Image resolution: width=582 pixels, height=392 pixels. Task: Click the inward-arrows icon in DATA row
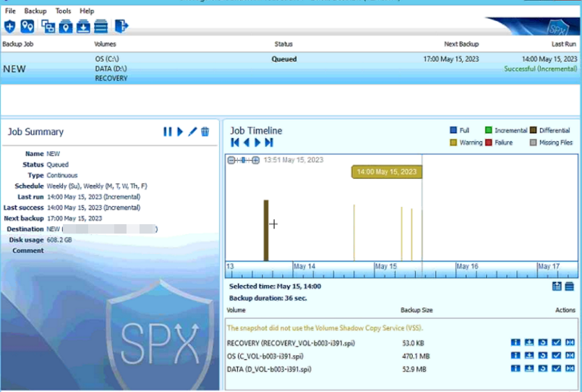point(570,369)
